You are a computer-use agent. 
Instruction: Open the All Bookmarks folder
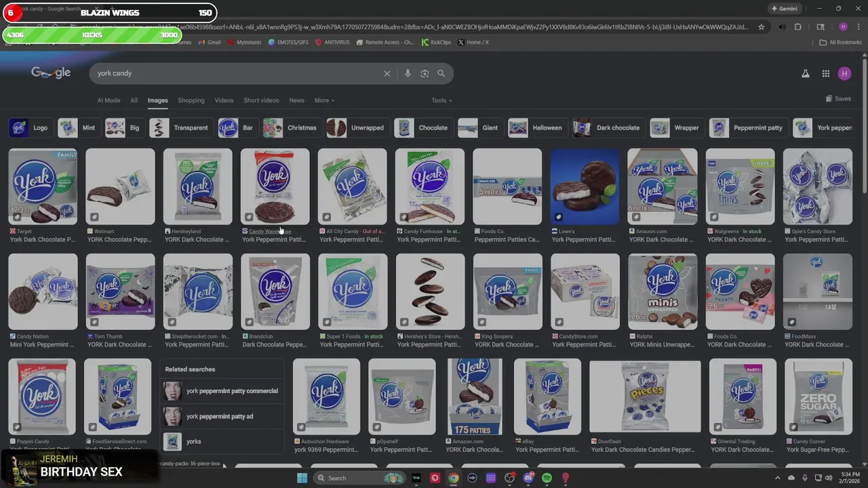(841, 42)
